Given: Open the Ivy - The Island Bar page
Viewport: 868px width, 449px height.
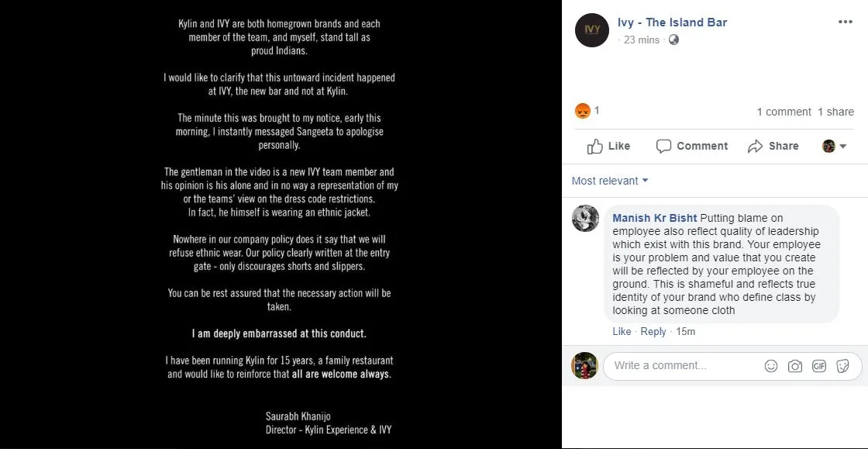Looking at the screenshot, I should 672,22.
